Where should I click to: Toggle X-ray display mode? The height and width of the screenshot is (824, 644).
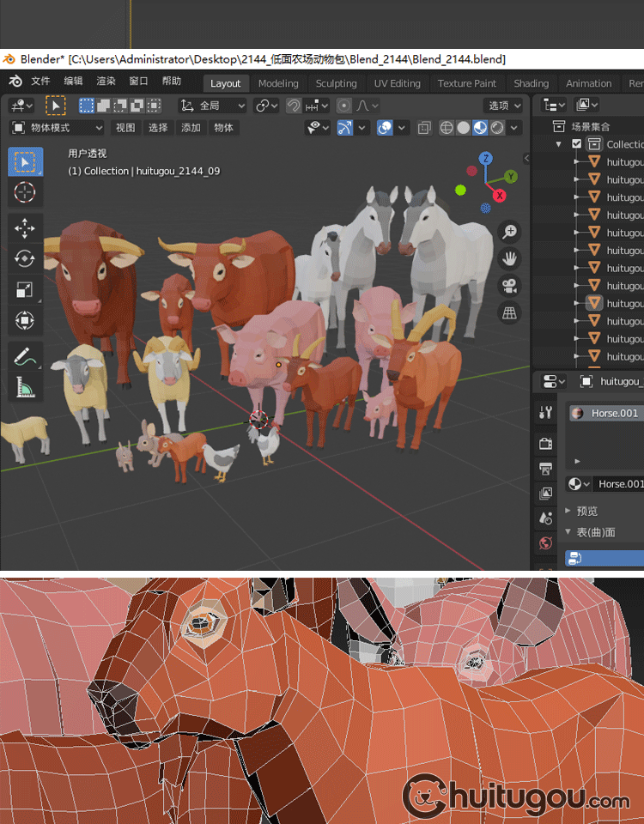(425, 128)
